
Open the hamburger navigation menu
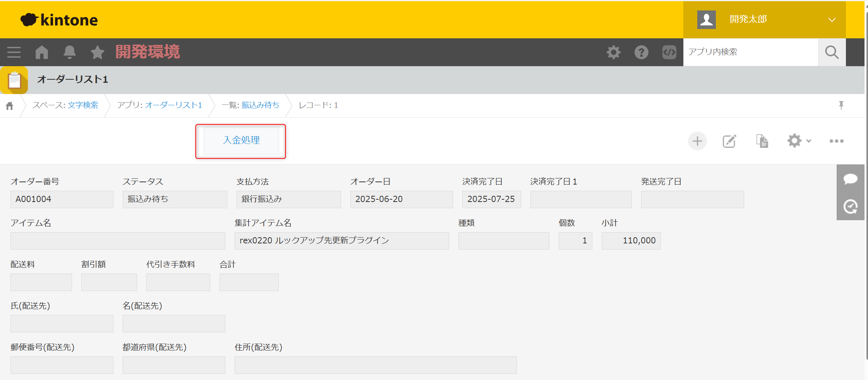(x=14, y=52)
